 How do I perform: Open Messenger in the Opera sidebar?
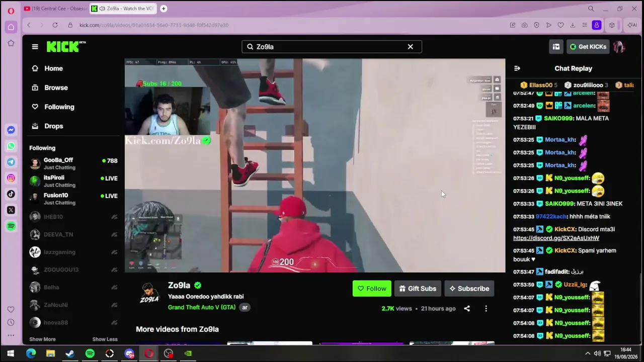[x=11, y=130]
